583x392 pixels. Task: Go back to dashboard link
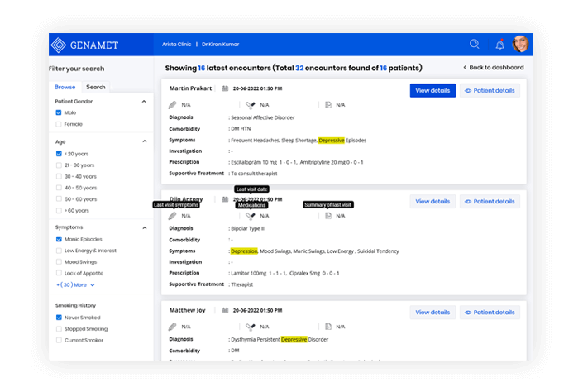point(493,67)
